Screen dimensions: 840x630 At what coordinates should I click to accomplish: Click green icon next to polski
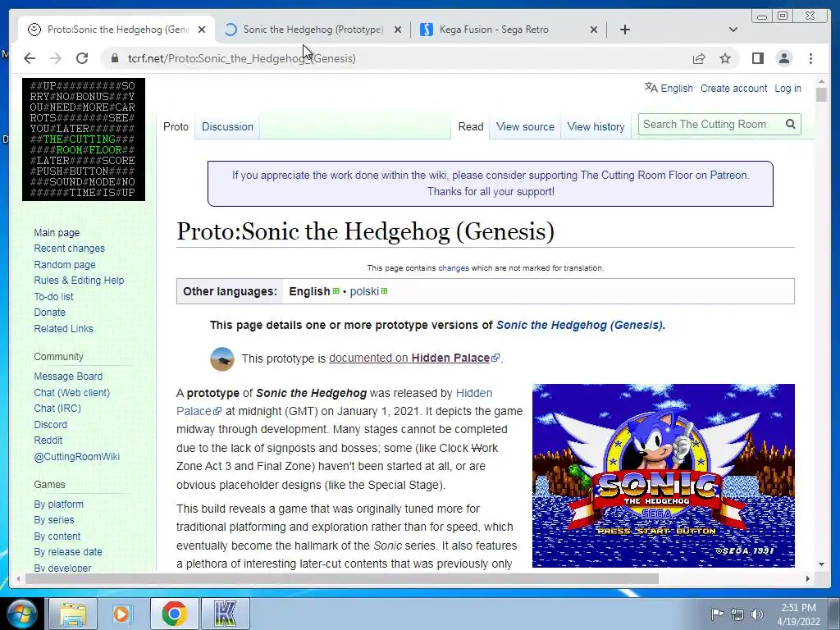click(384, 291)
